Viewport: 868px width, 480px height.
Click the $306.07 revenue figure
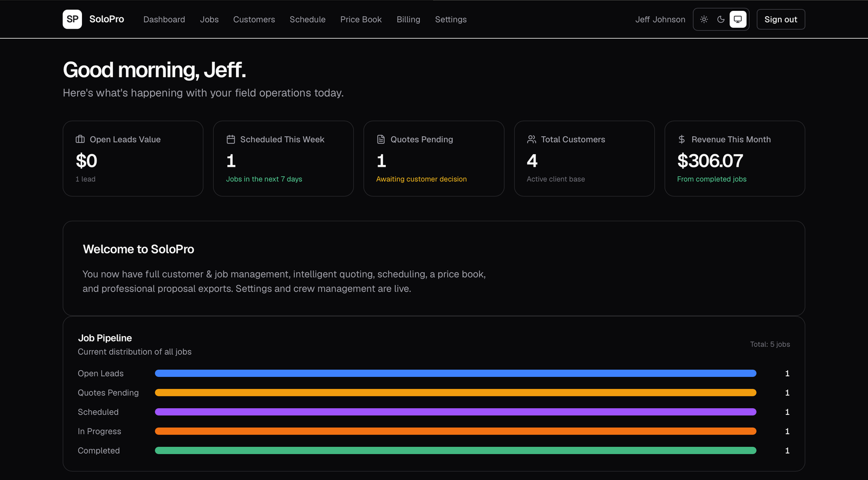(x=710, y=161)
